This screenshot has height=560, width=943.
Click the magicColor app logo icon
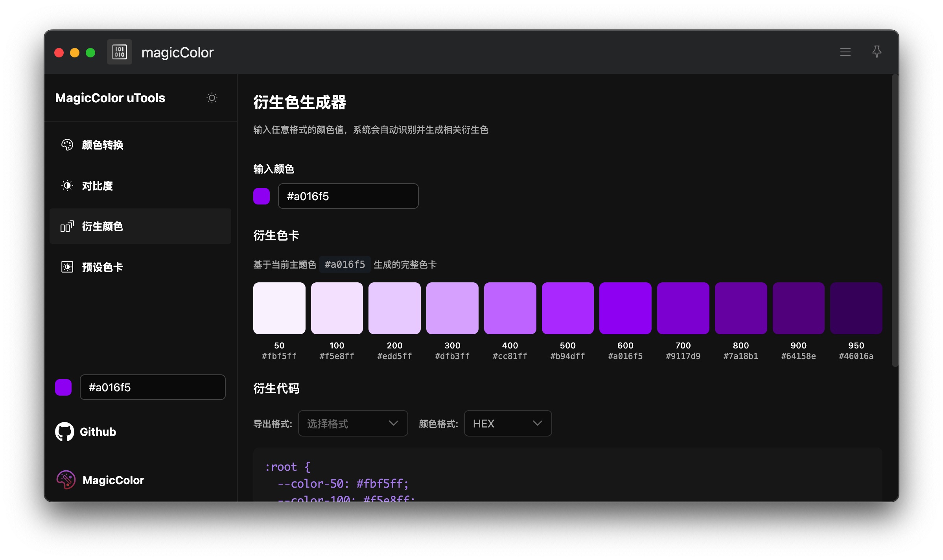pos(120,52)
